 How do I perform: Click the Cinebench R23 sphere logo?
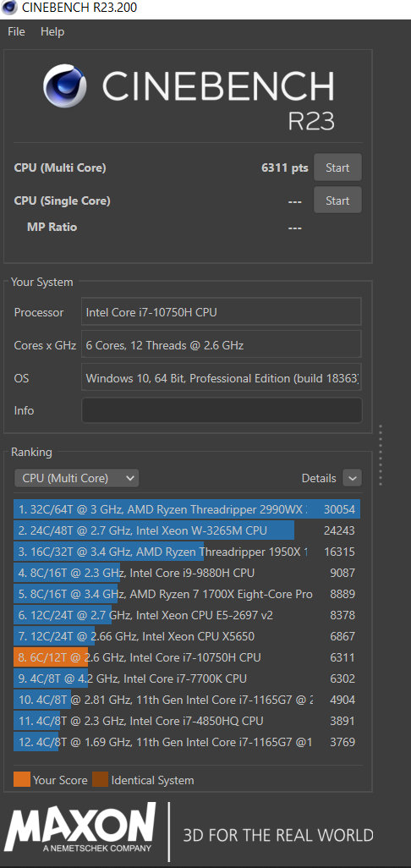pos(65,86)
